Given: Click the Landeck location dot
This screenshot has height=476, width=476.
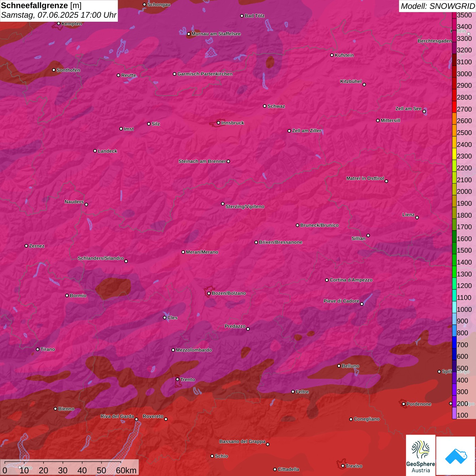Looking at the screenshot, I should [95, 151].
